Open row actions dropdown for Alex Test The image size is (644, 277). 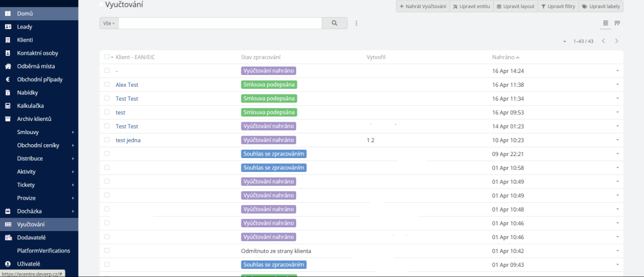[x=617, y=84]
